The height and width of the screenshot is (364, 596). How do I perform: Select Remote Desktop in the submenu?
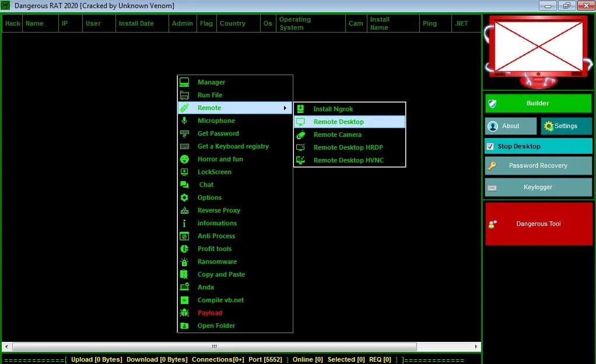[x=350, y=122]
